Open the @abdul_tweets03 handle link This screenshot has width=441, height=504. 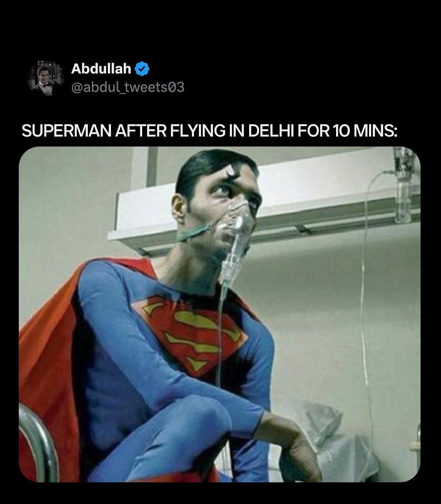pos(127,87)
